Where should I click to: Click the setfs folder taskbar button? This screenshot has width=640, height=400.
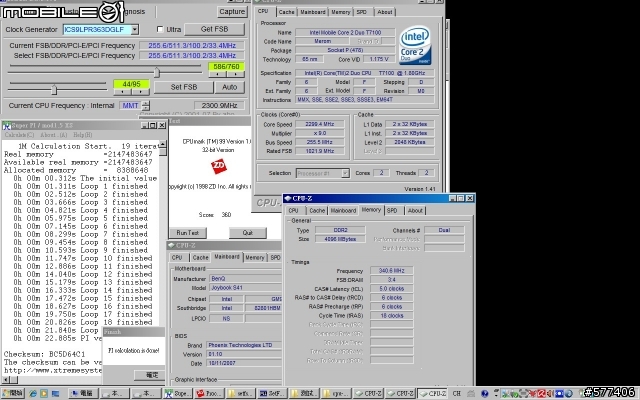coord(240,394)
